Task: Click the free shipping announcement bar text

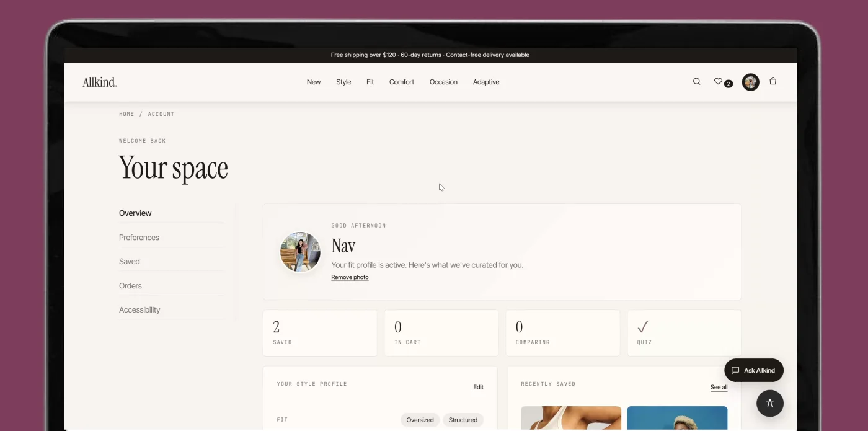Action: [x=430, y=55]
